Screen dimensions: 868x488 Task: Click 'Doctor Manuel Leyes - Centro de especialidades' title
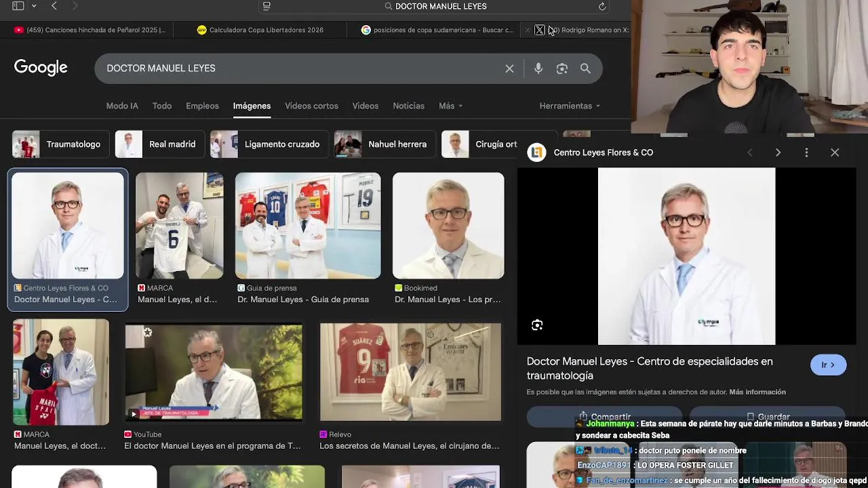(650, 368)
